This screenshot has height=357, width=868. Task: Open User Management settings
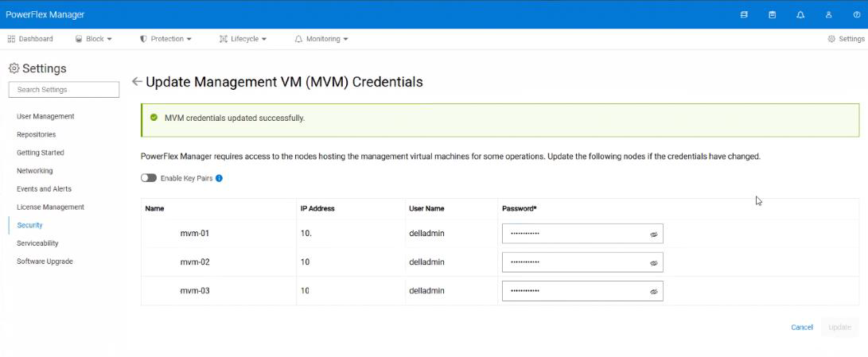click(x=45, y=116)
